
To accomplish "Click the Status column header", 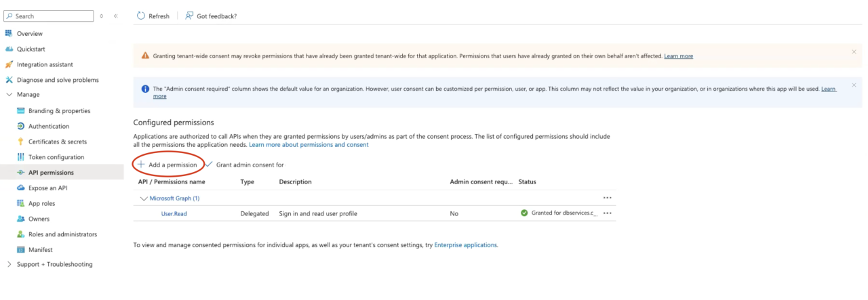I will (528, 181).
